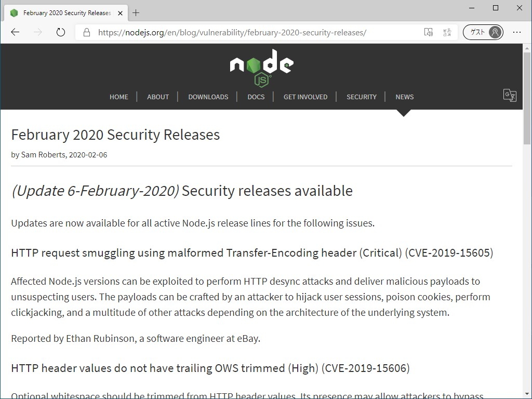Open a new tab with plus button

(136, 13)
